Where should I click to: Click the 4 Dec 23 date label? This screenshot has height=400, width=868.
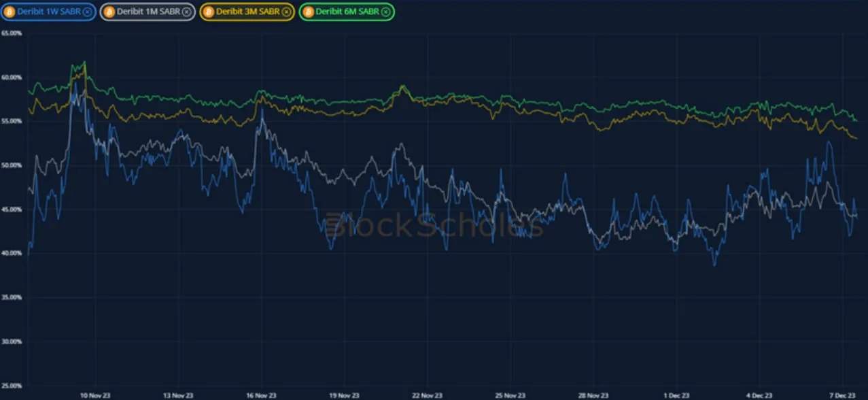point(759,395)
